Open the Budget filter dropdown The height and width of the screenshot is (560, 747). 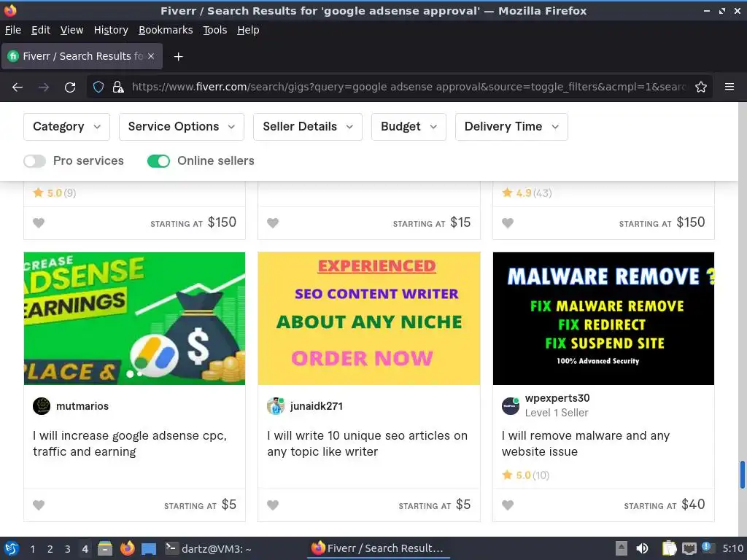click(409, 127)
